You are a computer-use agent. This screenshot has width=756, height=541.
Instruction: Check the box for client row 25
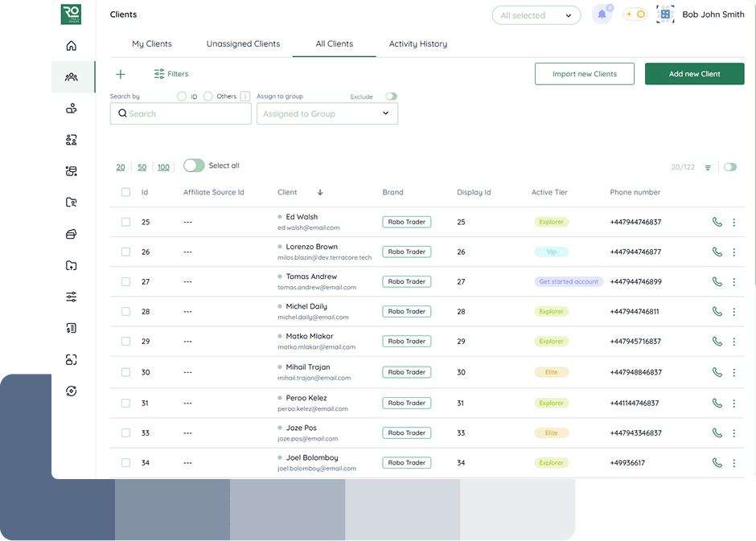pos(125,222)
